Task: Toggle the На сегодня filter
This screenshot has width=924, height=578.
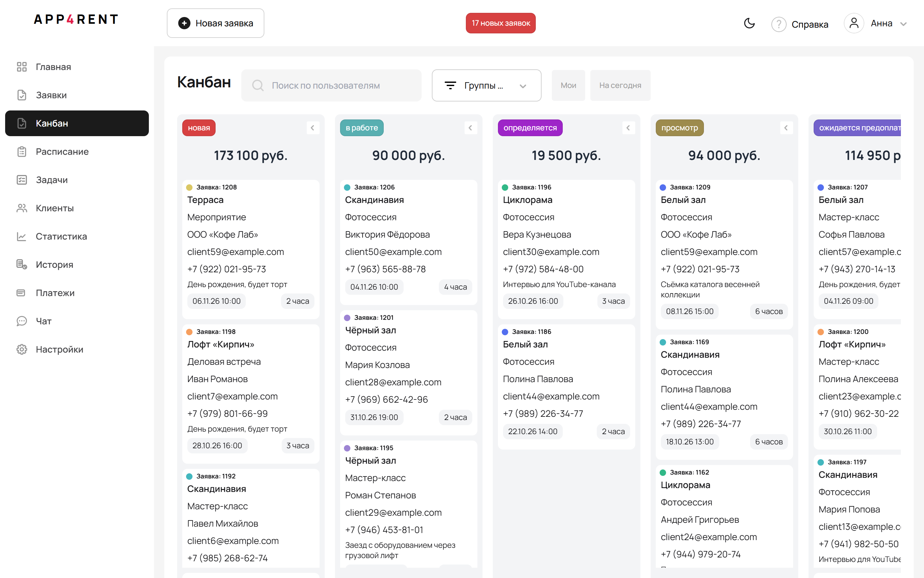Action: tap(620, 85)
